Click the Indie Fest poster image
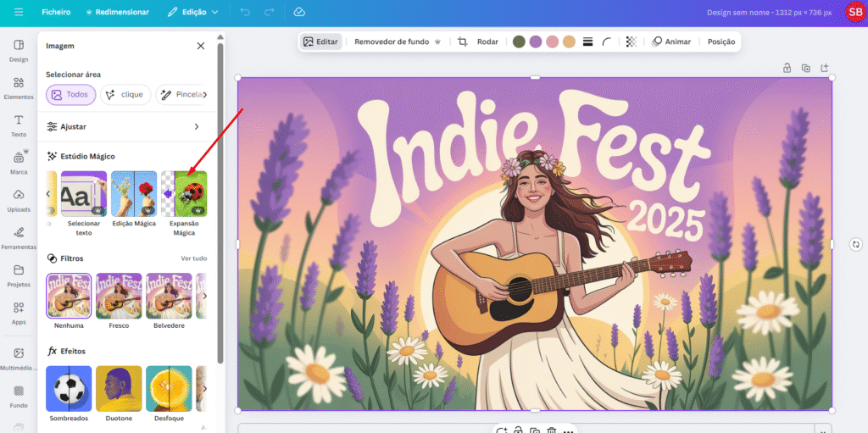 [x=535, y=244]
